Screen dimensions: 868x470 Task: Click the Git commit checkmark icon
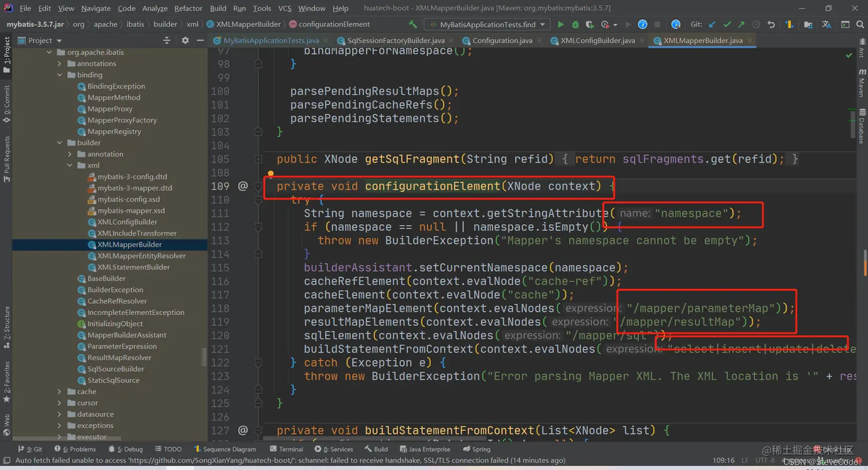(x=727, y=24)
